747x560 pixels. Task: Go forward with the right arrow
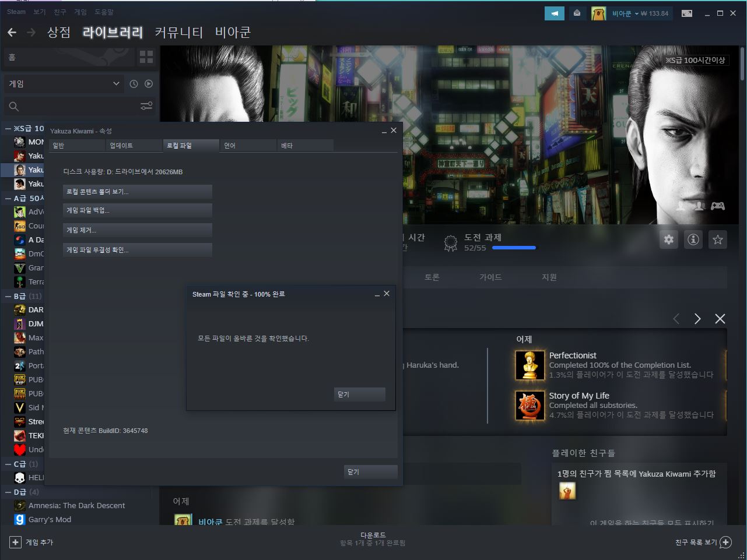point(31,33)
